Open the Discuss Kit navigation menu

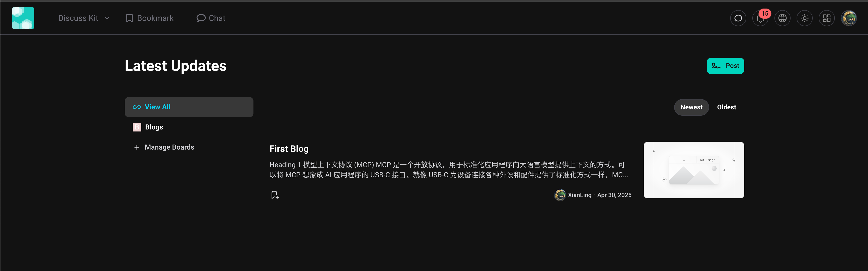coord(84,18)
